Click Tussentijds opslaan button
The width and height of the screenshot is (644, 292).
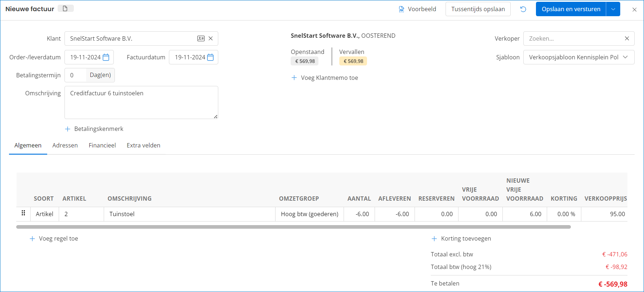(478, 9)
